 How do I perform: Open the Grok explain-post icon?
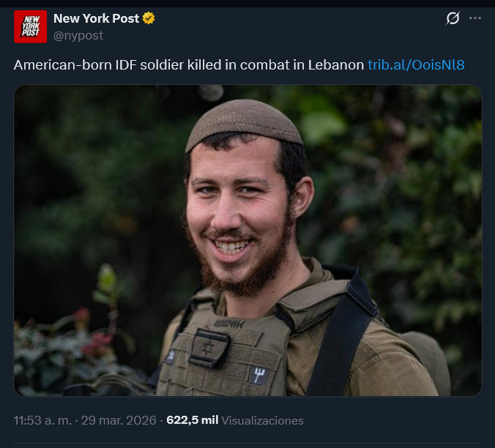pyautogui.click(x=453, y=18)
